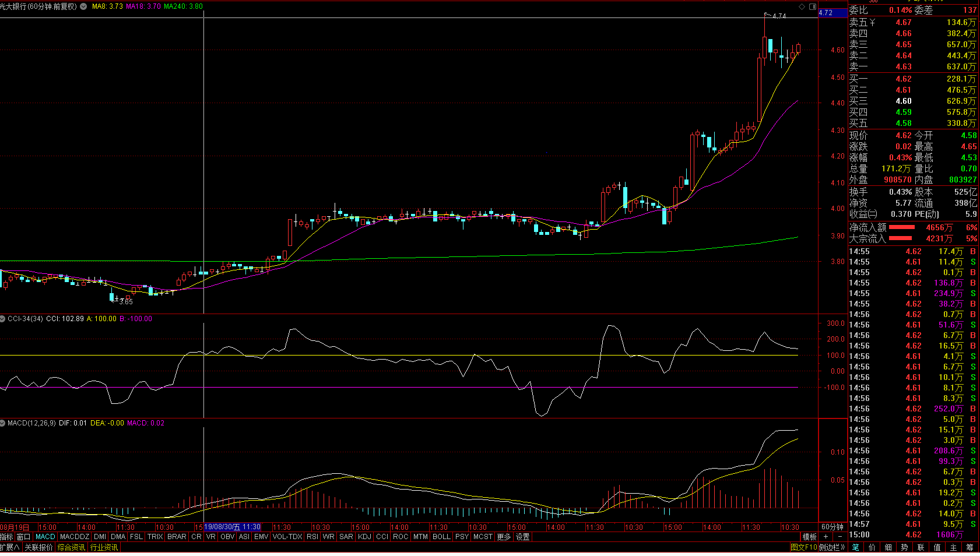Select the MACDDZ indicator tab
980x556 pixels.
75,537
